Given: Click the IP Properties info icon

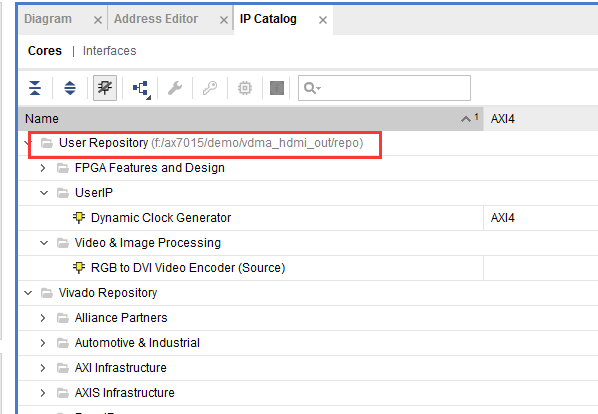Looking at the screenshot, I should click(277, 88).
